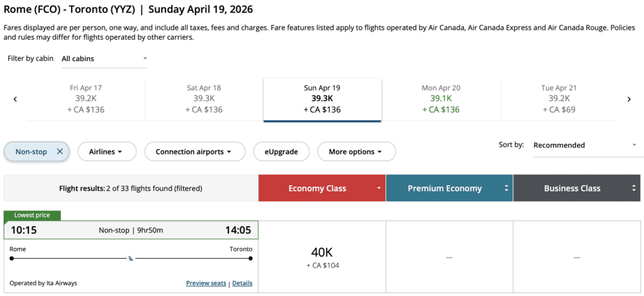Click the airplane icon on route line

pos(131,258)
